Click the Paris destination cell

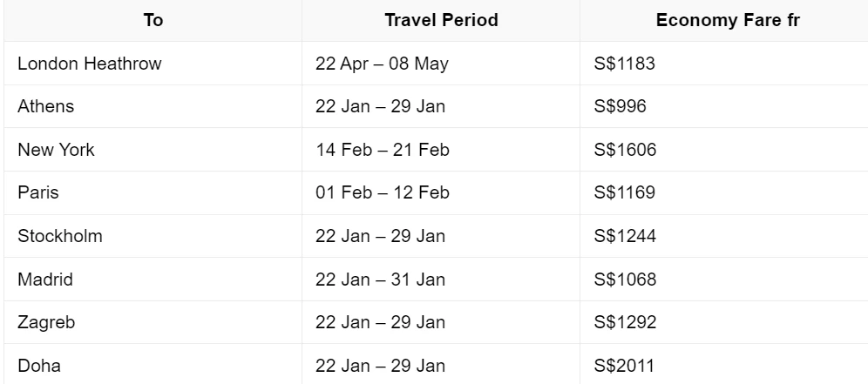(153, 192)
